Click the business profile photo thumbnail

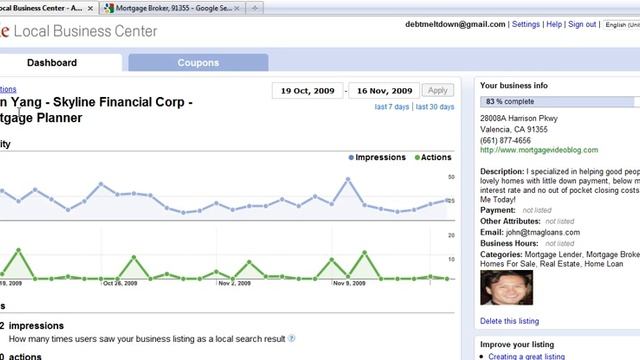507,288
